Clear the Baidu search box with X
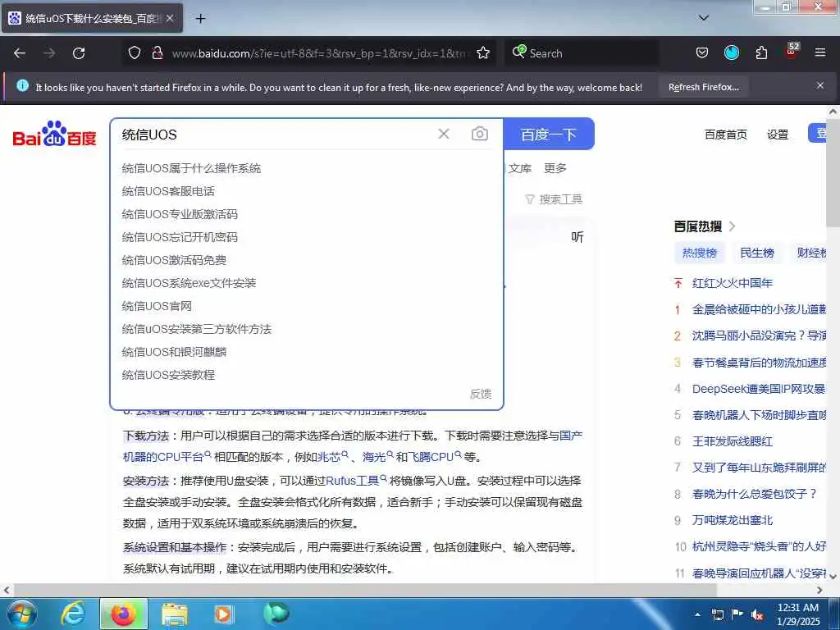This screenshot has width=840, height=630. click(x=444, y=134)
